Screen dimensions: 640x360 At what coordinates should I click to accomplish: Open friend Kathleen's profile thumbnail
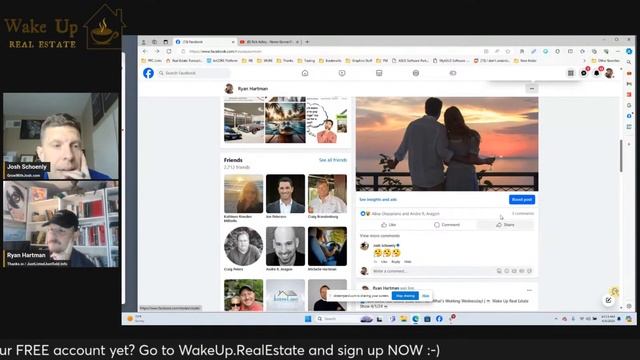click(x=244, y=193)
